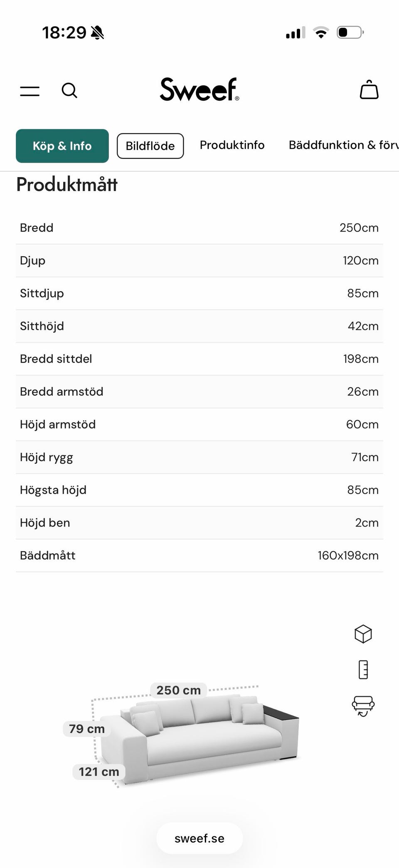
Task: Tap the 250 cm width label
Action: pyautogui.click(x=178, y=690)
